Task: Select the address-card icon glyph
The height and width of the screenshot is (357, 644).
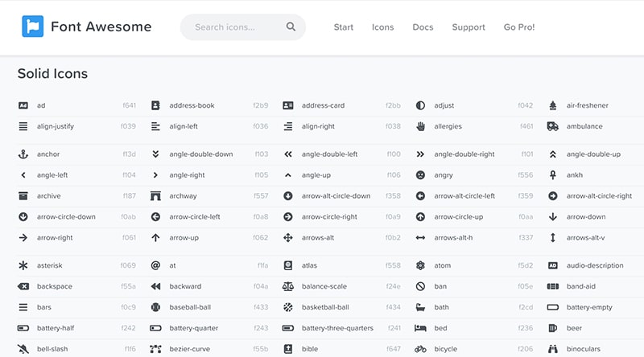Action: (288, 105)
